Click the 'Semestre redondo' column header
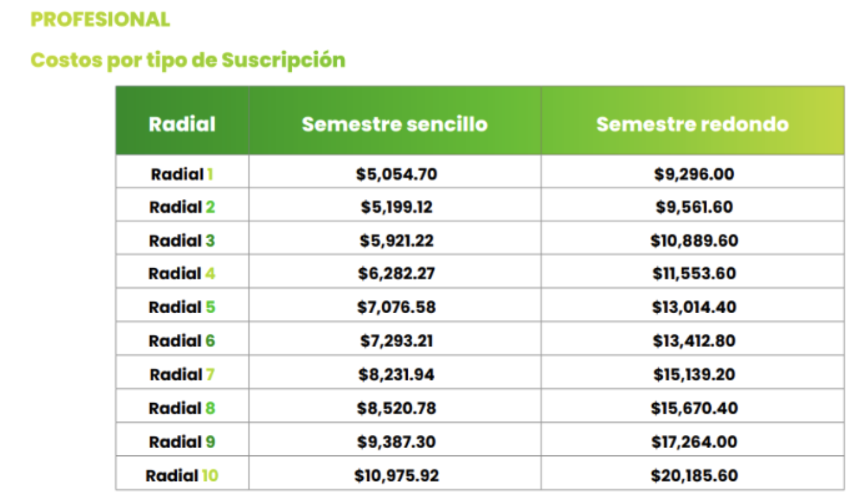 [692, 124]
